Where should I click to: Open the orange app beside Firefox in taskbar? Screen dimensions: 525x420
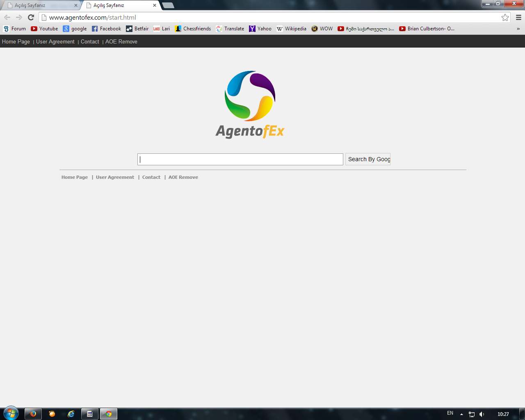tap(52, 414)
